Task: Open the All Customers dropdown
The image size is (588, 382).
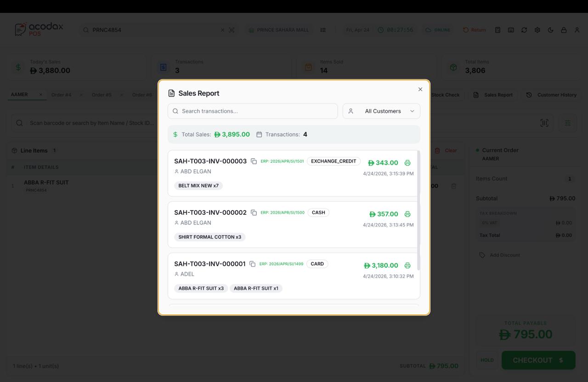Action: [381, 111]
